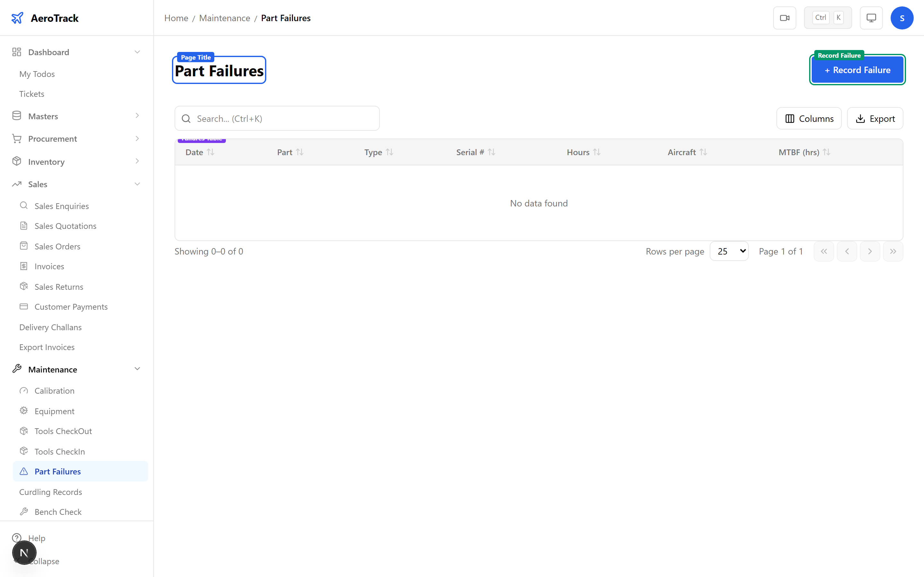Screen dimensions: 924x577
Task: Click the Record Failure button
Action: (x=857, y=70)
